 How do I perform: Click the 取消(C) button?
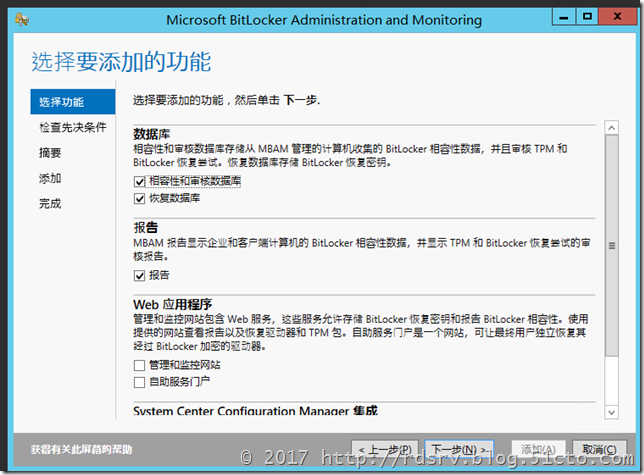600,450
